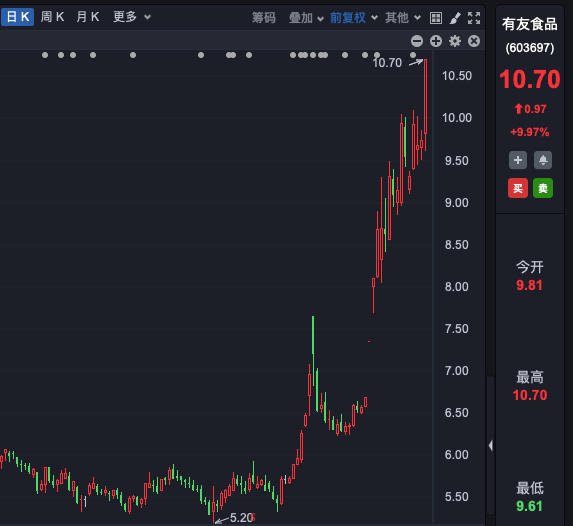Click the red 买 buy button
The height and width of the screenshot is (526, 573).
518,188
